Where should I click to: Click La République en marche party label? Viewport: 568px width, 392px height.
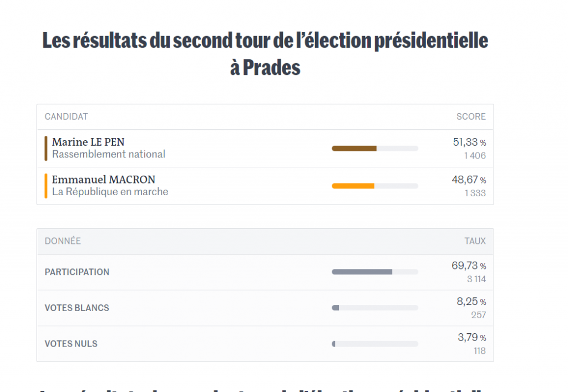[x=110, y=192]
